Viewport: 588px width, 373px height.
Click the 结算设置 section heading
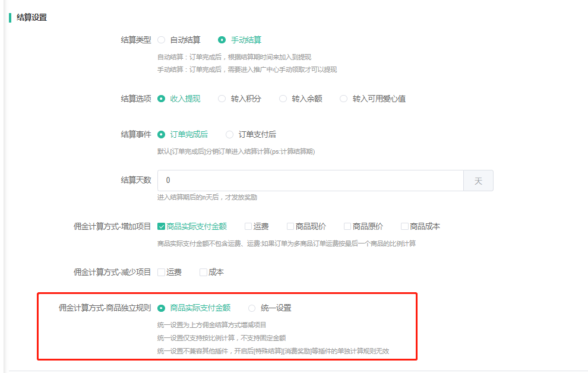31,17
